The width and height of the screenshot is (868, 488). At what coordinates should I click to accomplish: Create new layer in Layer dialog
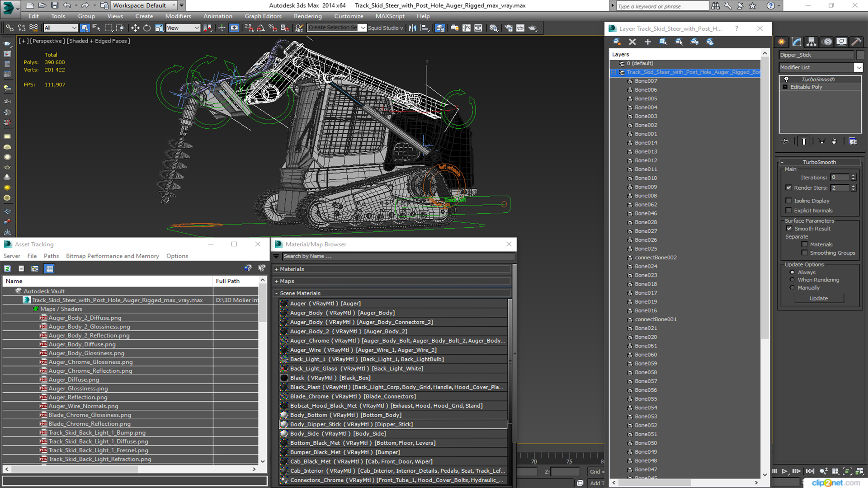click(x=617, y=42)
